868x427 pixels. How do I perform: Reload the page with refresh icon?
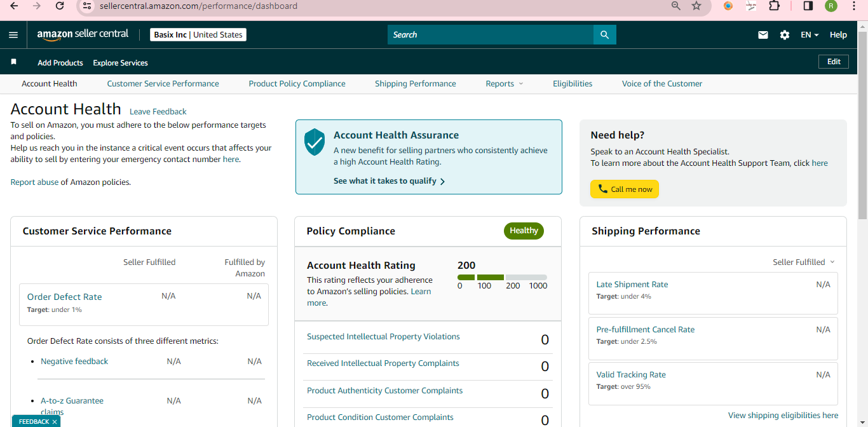tap(60, 6)
